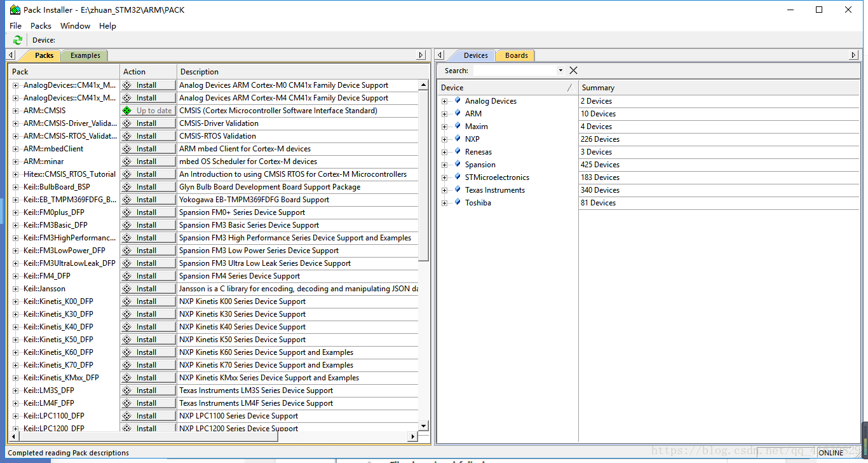Select the Devices tab

pos(475,55)
